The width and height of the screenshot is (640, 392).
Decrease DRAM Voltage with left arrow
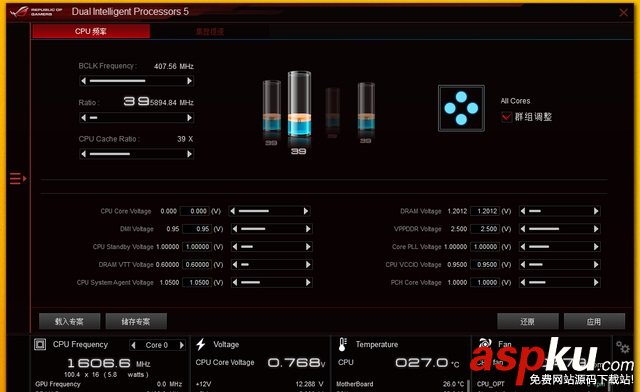click(x=523, y=211)
